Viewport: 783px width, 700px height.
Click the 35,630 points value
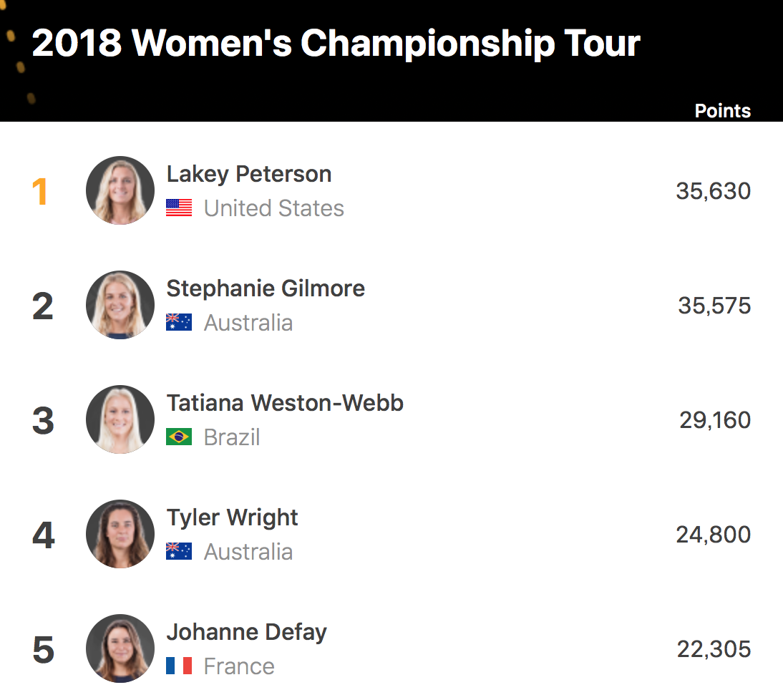713,191
